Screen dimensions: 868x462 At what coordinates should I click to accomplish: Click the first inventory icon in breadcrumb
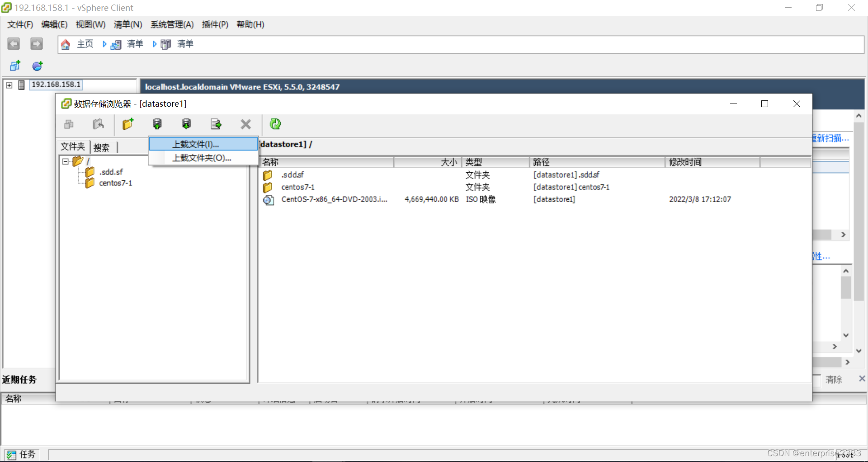(116, 44)
